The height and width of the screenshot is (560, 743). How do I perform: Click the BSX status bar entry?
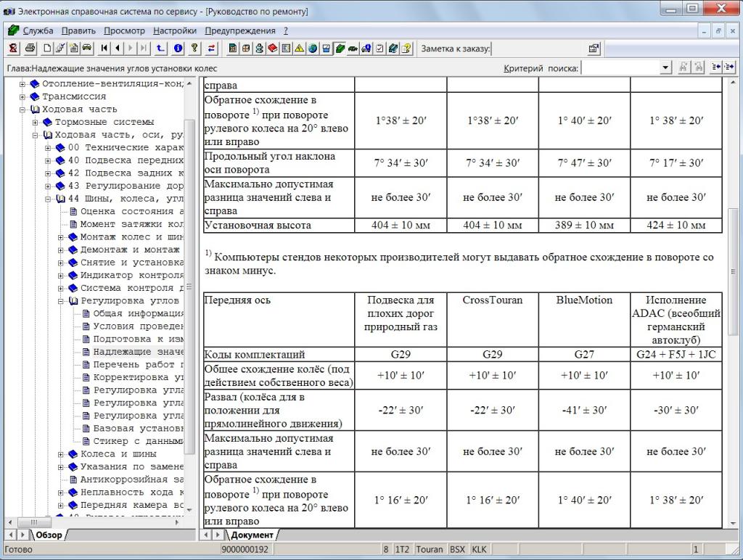tap(457, 550)
